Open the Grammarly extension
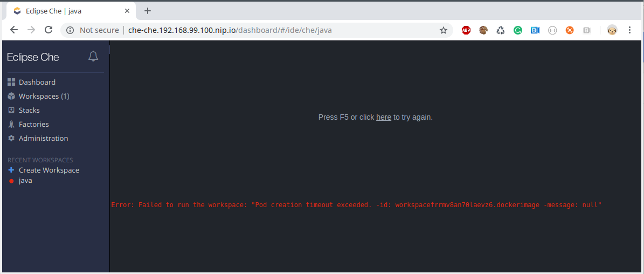 click(517, 30)
